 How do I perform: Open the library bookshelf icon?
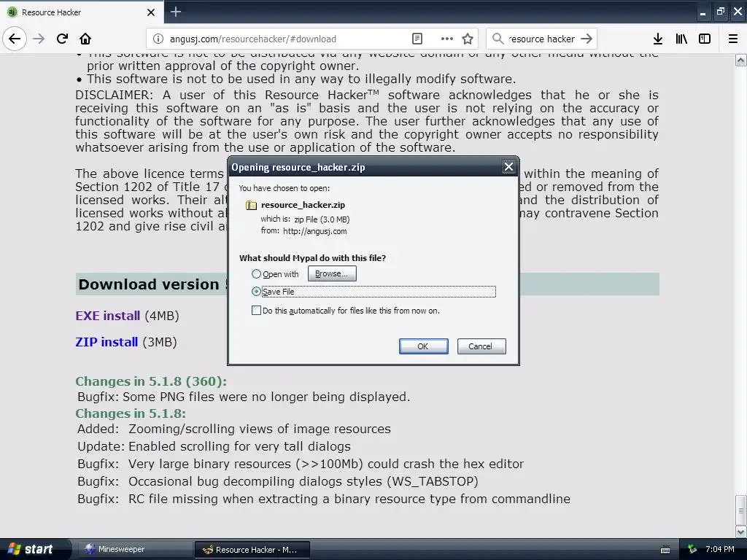(681, 39)
